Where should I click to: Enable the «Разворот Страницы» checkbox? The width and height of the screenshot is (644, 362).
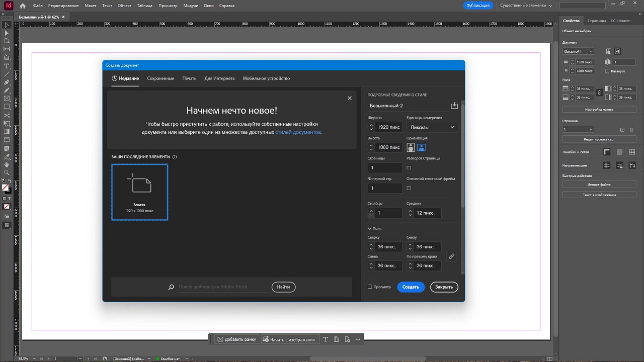coord(409,168)
